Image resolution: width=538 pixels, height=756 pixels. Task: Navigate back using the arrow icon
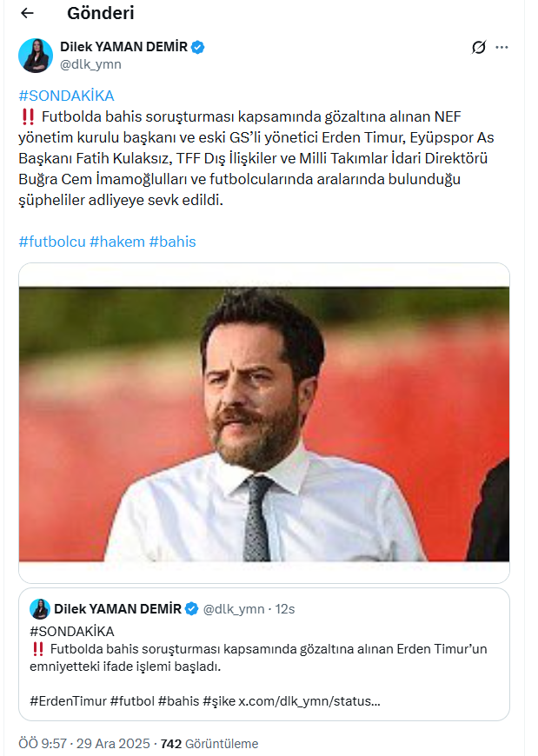(x=27, y=13)
